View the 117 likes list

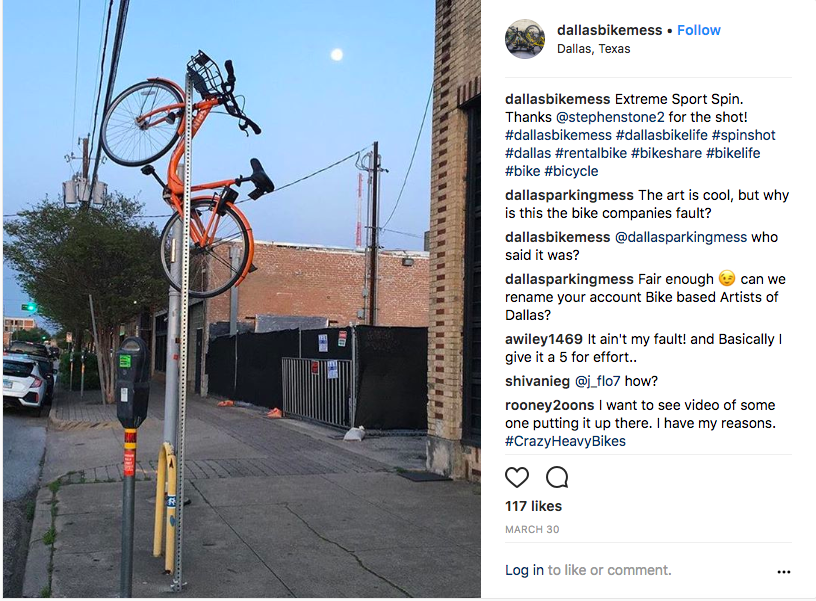533,506
